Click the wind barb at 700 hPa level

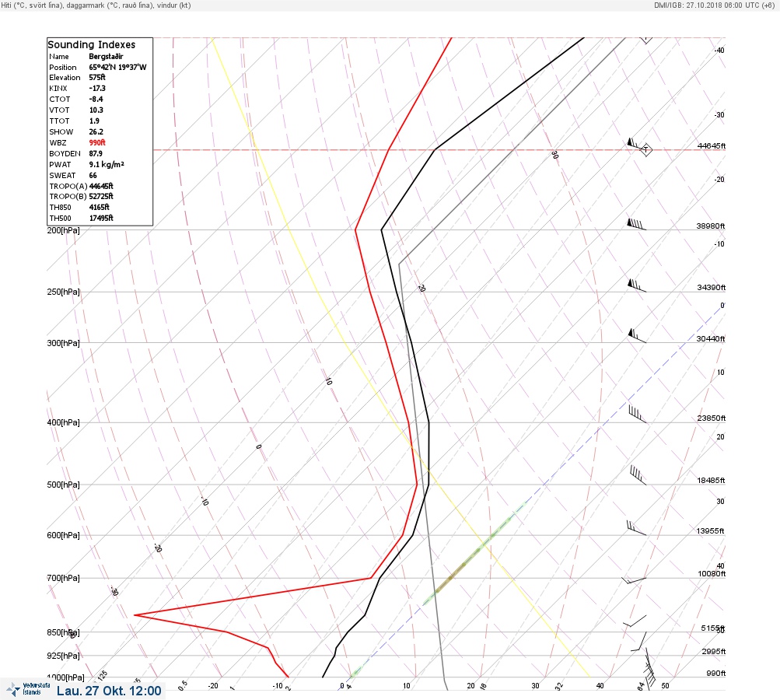pyautogui.click(x=634, y=580)
